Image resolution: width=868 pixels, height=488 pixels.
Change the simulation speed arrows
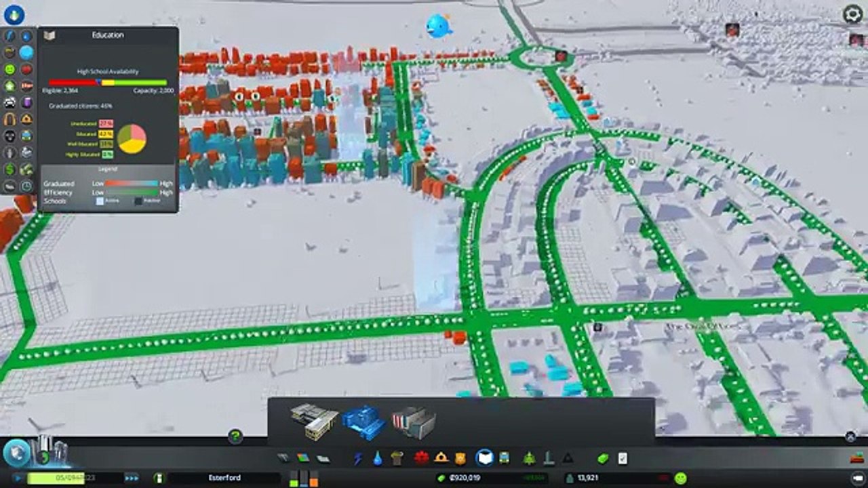pos(132,478)
